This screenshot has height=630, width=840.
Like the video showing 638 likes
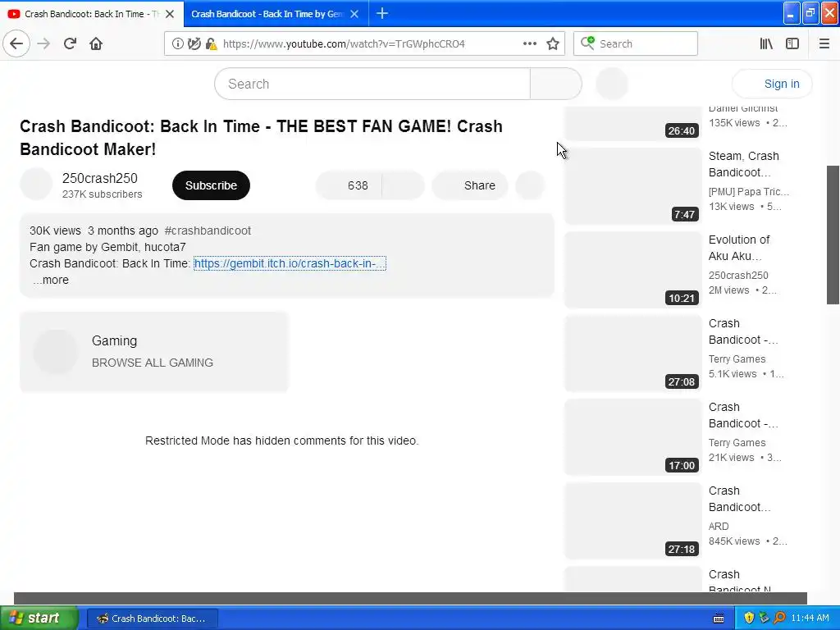click(349, 185)
